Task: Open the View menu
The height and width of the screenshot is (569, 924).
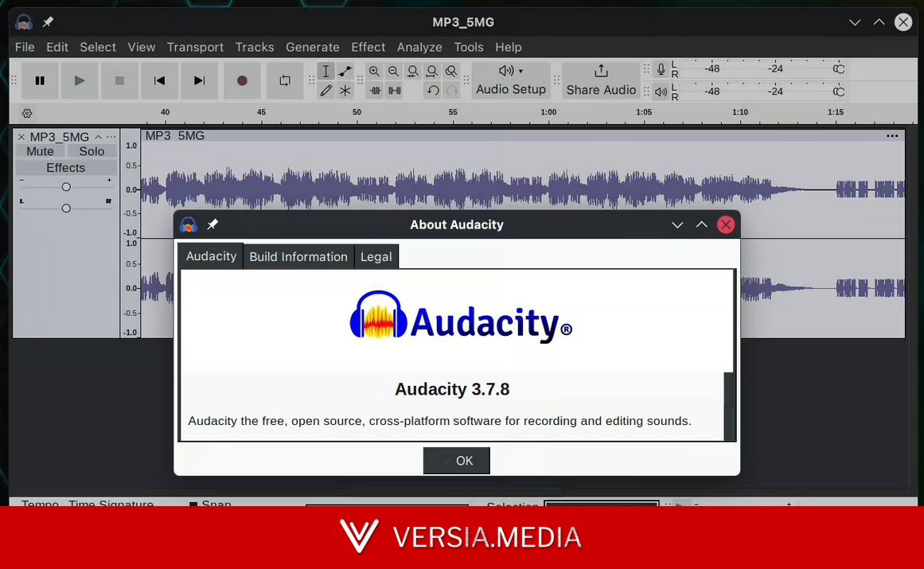Action: click(x=142, y=47)
